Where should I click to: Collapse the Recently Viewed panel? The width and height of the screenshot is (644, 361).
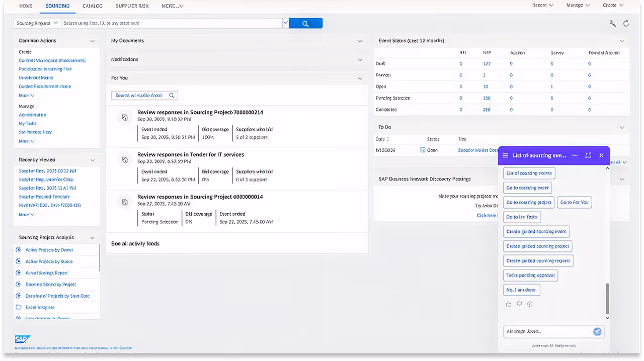(x=92, y=160)
